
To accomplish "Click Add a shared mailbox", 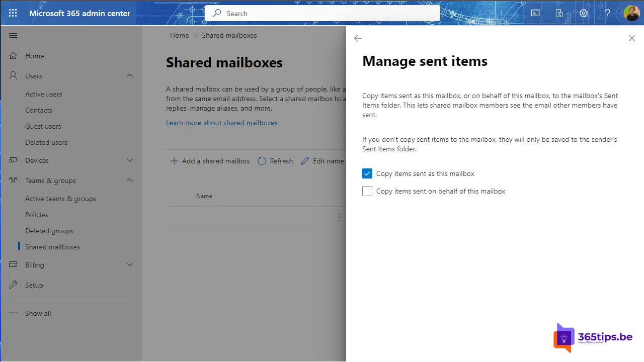I will click(210, 161).
